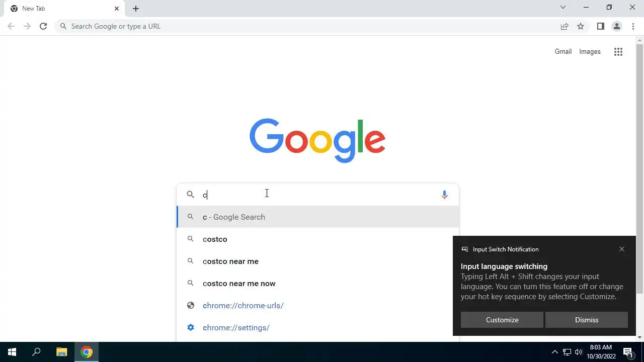Click the Customize button in notification

(x=502, y=320)
